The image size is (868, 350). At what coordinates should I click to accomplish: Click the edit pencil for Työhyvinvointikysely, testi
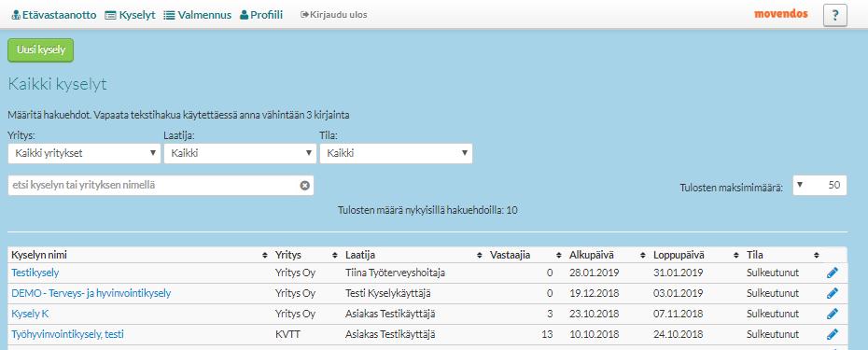pyautogui.click(x=833, y=334)
